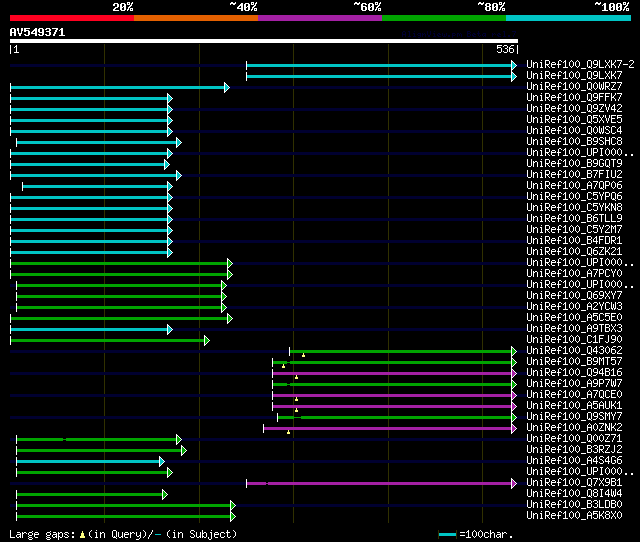
Task: Select hit UniRef100_Q43062
Action: (574, 351)
